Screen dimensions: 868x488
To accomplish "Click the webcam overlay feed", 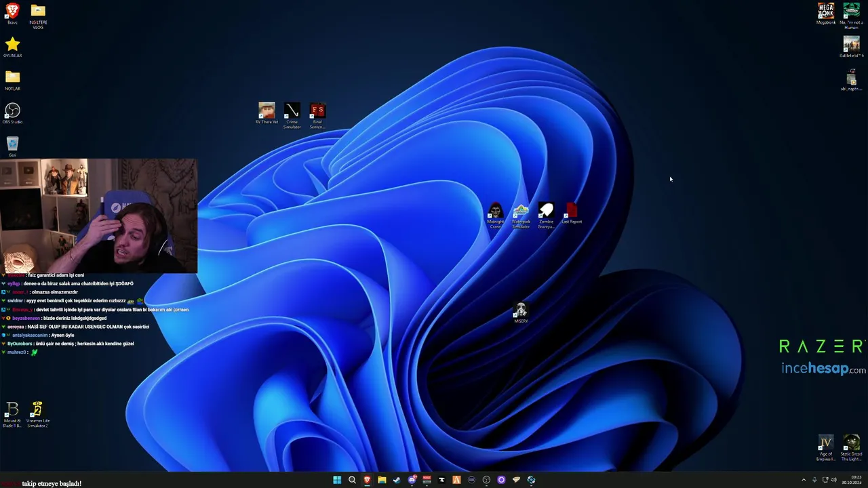I will click(98, 216).
